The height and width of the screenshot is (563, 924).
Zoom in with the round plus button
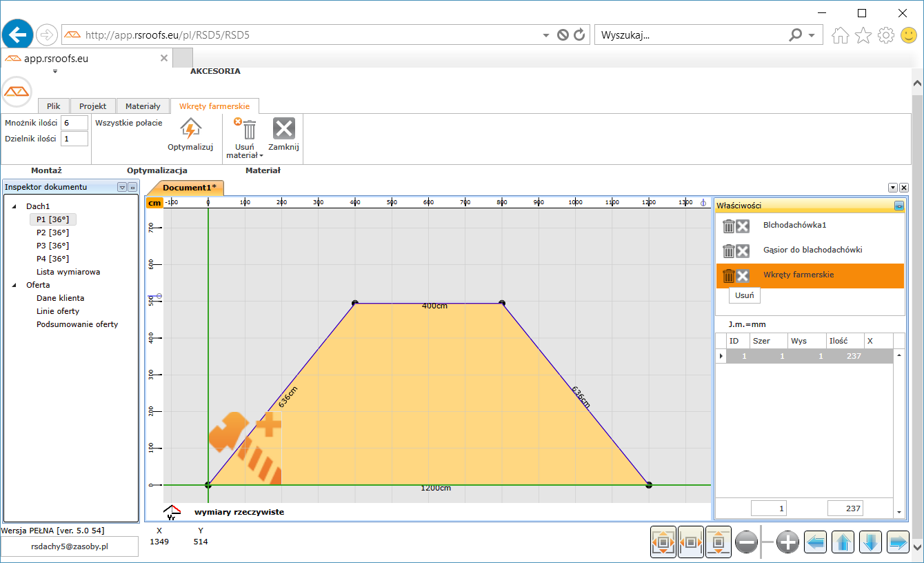click(x=787, y=542)
